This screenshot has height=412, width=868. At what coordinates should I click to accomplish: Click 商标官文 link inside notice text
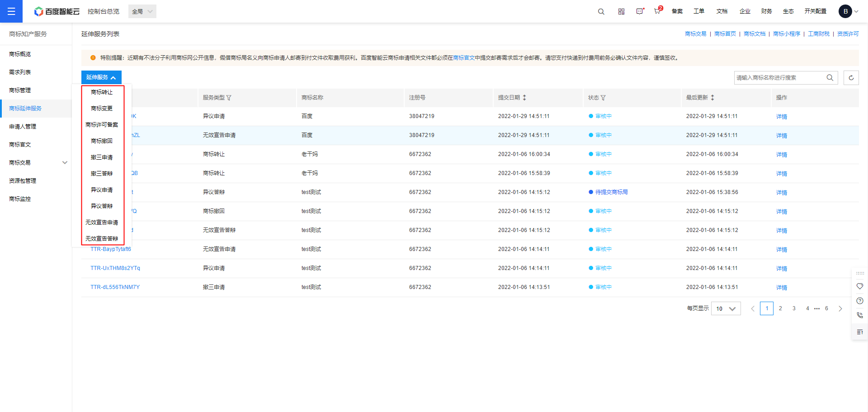click(464, 58)
